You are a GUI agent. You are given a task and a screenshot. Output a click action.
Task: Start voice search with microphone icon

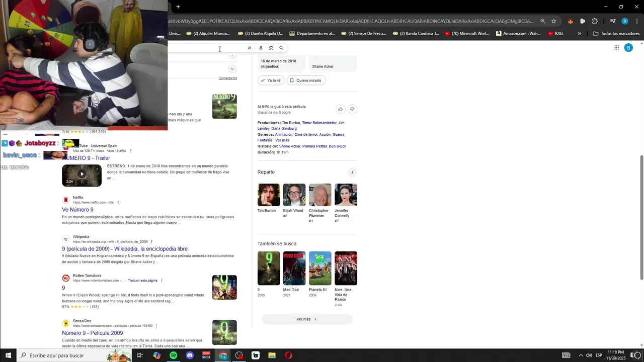point(261,48)
